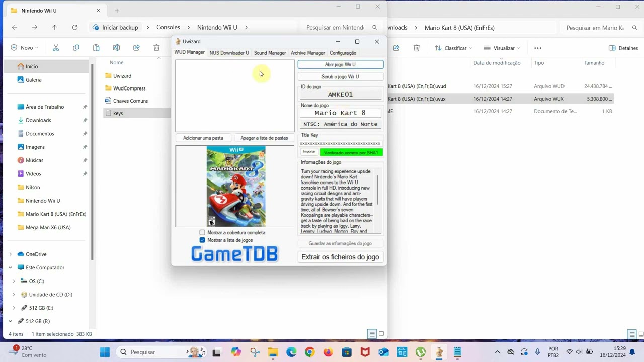Open Microsoft Store from the taskbar
Image resolution: width=644 pixels, height=362 pixels.
click(x=346, y=352)
